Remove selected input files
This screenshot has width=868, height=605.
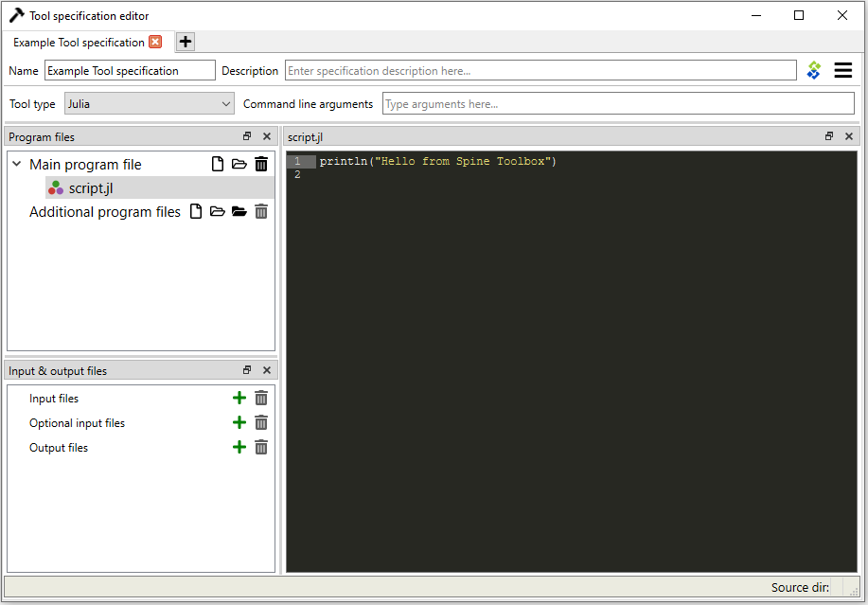click(261, 398)
